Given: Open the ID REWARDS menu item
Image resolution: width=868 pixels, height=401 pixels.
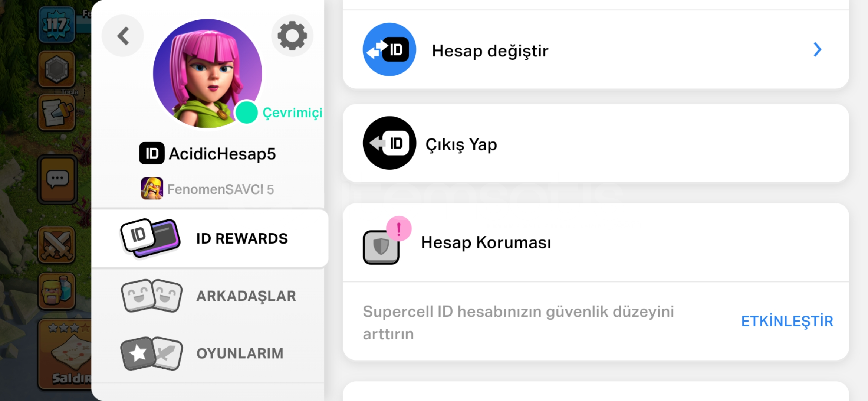Looking at the screenshot, I should (210, 238).
